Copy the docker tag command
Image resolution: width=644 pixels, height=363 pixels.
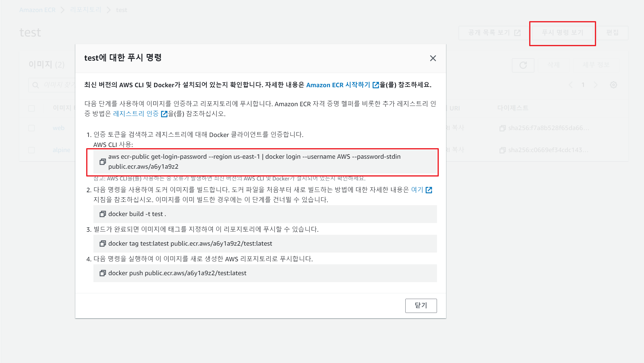tap(102, 244)
